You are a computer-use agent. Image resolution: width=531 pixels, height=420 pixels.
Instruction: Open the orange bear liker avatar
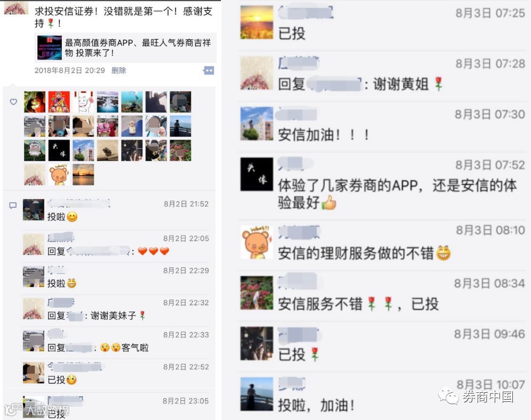tap(59, 175)
